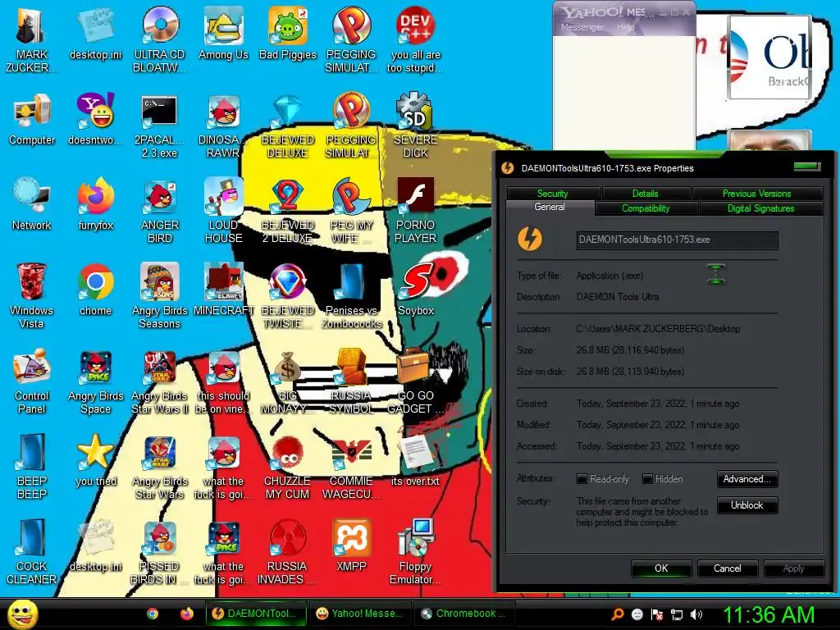
Task: Switch to Yahoo! Messe... taskbar button
Action: (x=360, y=614)
